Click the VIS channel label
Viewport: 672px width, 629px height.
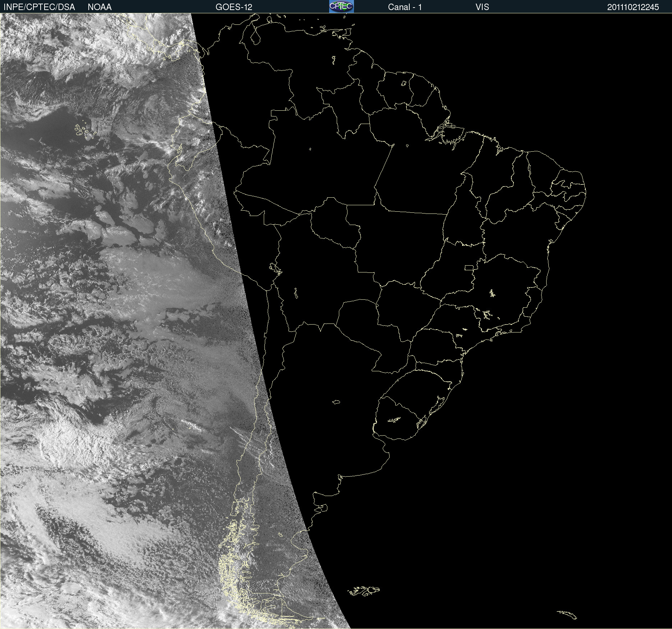[482, 7]
